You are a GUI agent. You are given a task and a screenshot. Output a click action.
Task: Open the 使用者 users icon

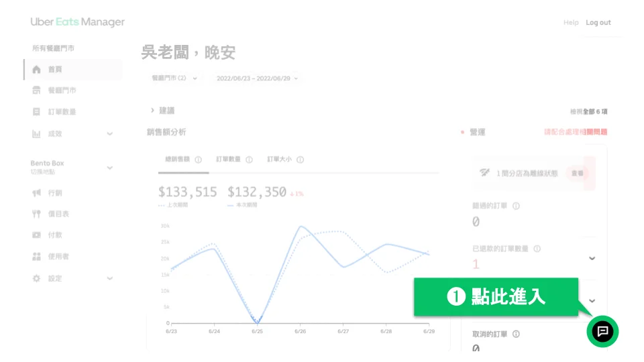pyautogui.click(x=37, y=257)
